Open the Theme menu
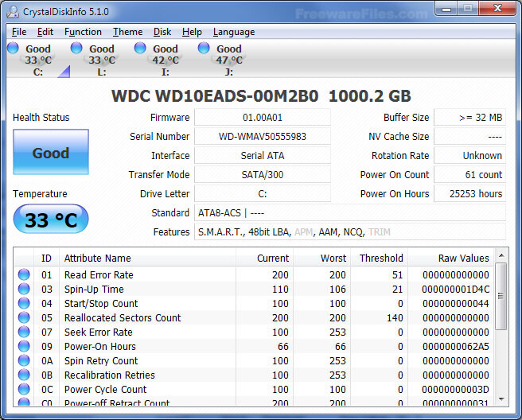 pos(127,32)
